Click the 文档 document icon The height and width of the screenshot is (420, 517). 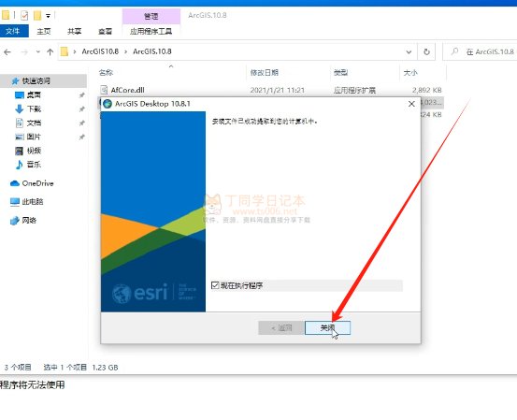pyautogui.click(x=20, y=123)
